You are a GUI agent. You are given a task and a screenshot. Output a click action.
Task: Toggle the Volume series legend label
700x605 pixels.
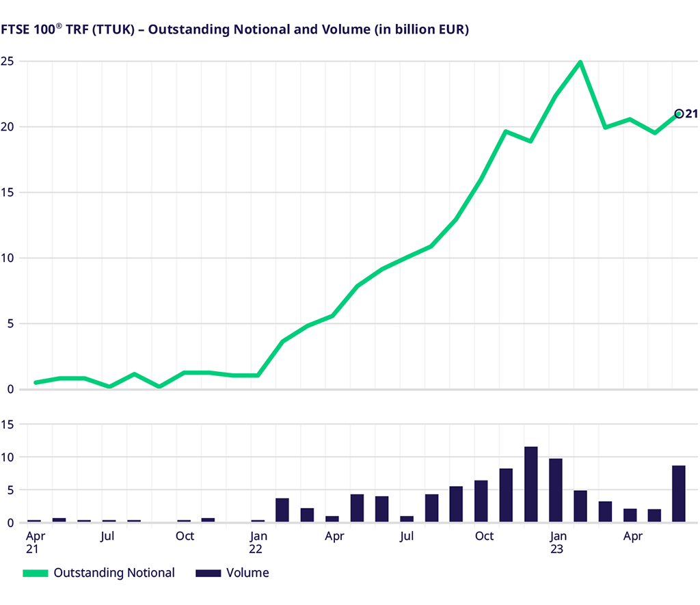tap(248, 573)
